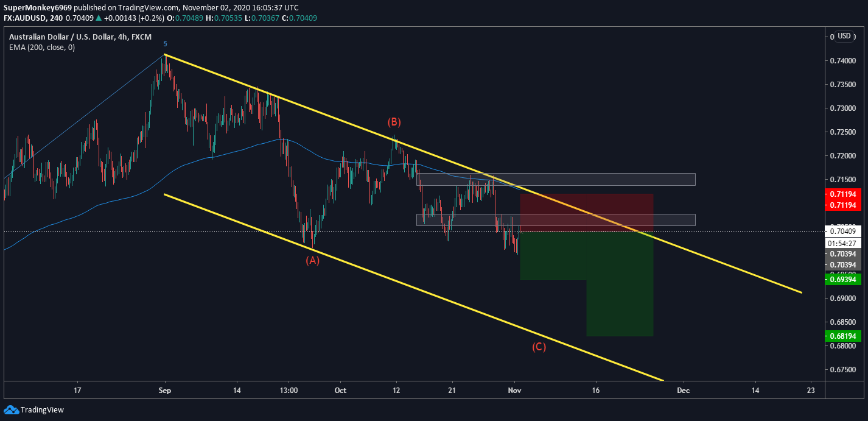Select the (A) wave label
Viewport: 868px width, 421px height.
coord(312,260)
